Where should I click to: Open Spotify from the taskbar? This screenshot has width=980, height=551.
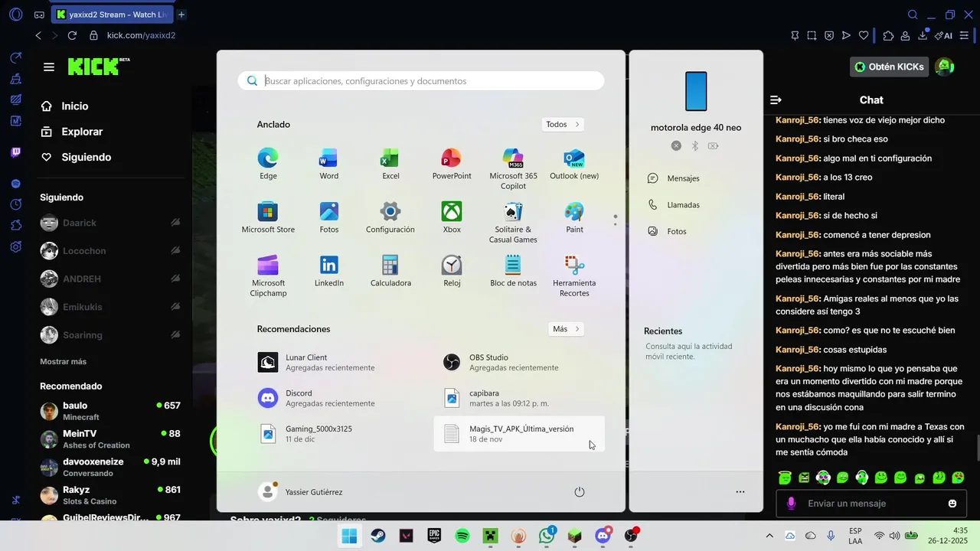pyautogui.click(x=462, y=536)
